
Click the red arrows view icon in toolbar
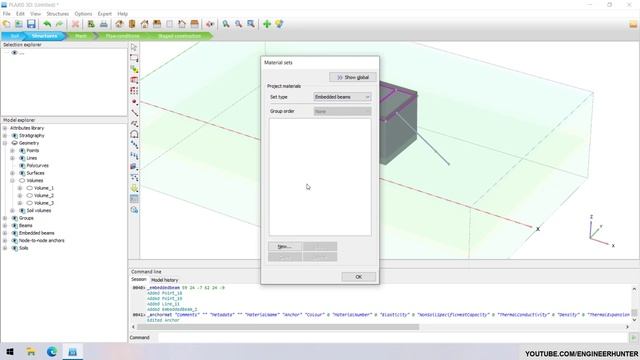(x=210, y=24)
